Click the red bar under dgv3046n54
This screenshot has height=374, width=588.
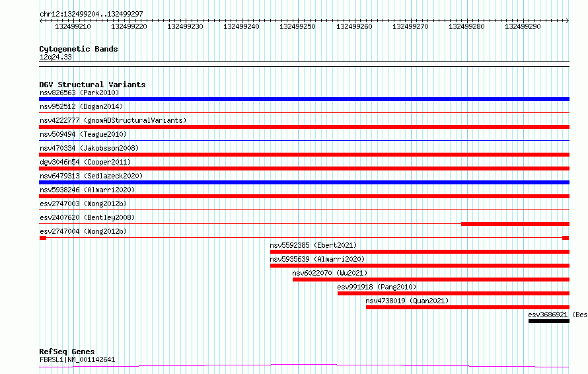(304, 168)
